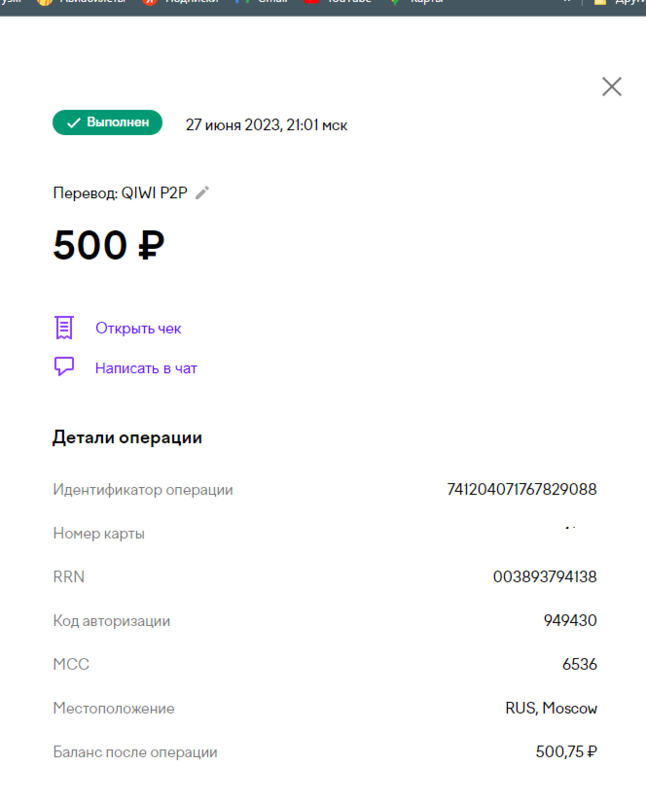Close the transaction details with the X icon
This screenshot has width=646, height=800.
pos(612,87)
